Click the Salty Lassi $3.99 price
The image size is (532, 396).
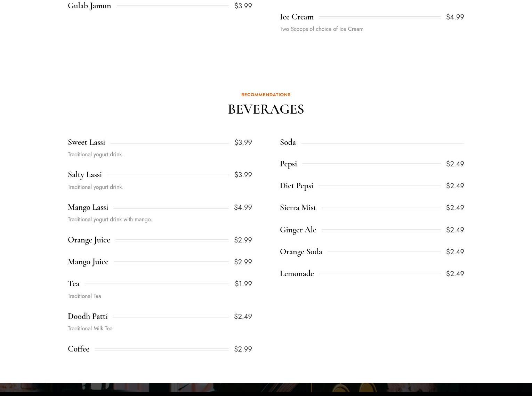pyautogui.click(x=243, y=175)
